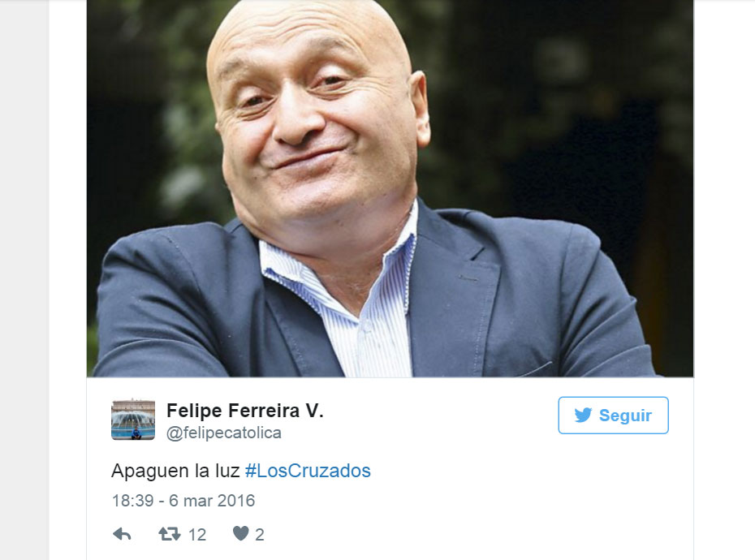This screenshot has height=560, width=755.
Task: Click the gray margin of the page
Action: [x=24, y=279]
